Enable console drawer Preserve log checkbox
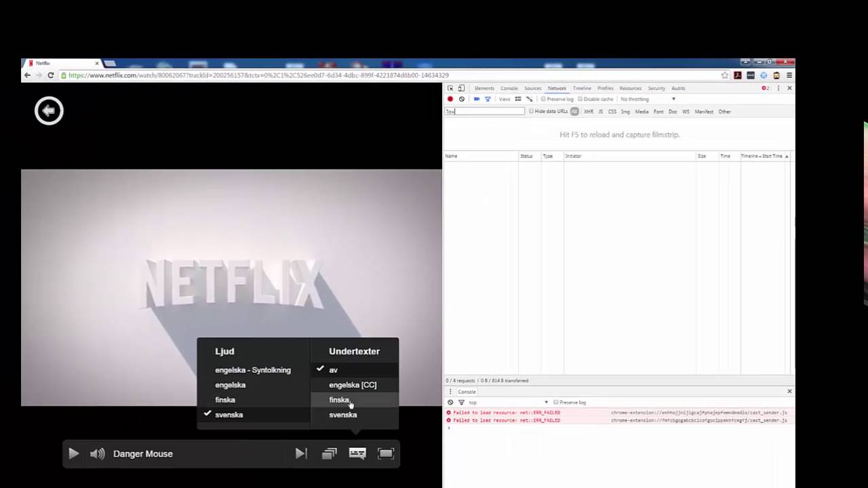This screenshot has height=488, width=868. [x=555, y=403]
